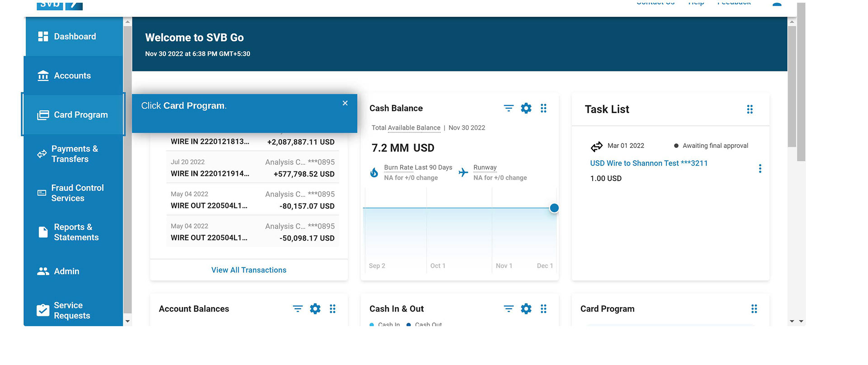This screenshot has width=868, height=365.
Task: Click the Reports & Statements document icon
Action: coord(43,232)
